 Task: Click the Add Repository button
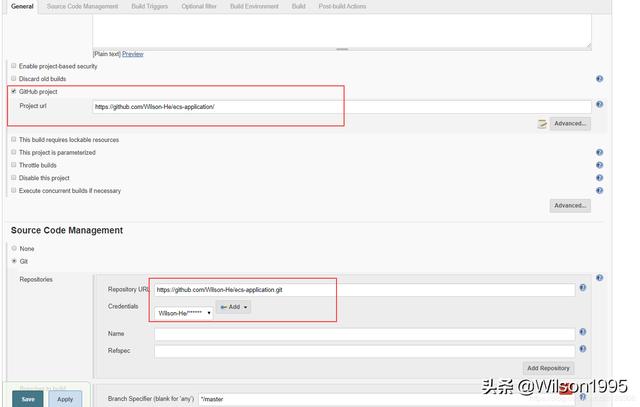[x=548, y=369]
